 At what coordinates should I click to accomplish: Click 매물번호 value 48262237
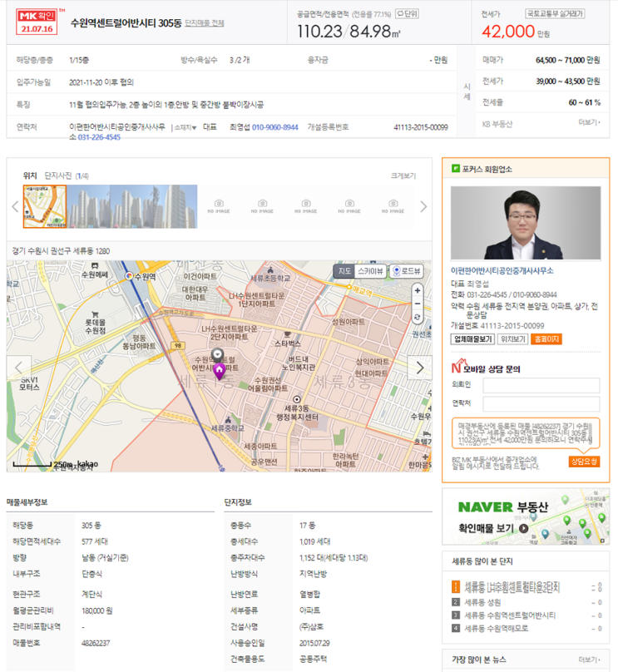point(96,643)
